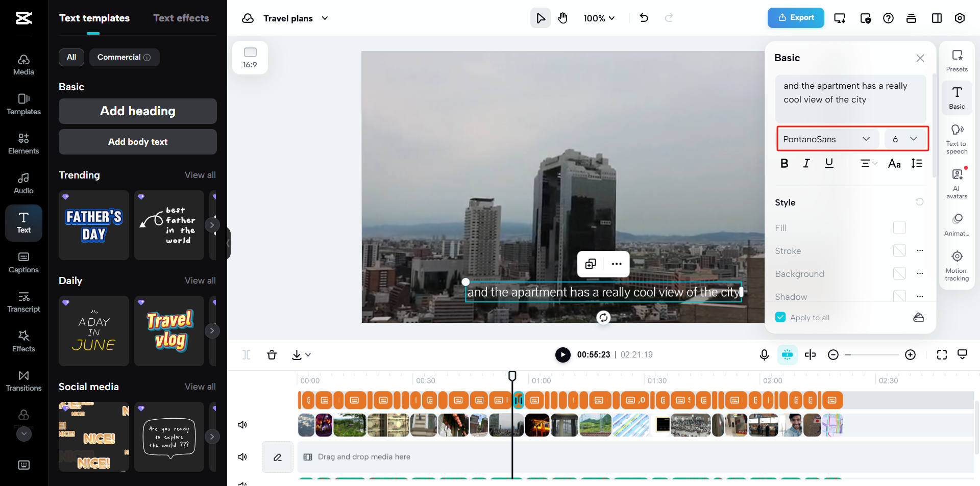The width and height of the screenshot is (980, 486).
Task: Open the settings gear icon
Action: [x=960, y=18]
